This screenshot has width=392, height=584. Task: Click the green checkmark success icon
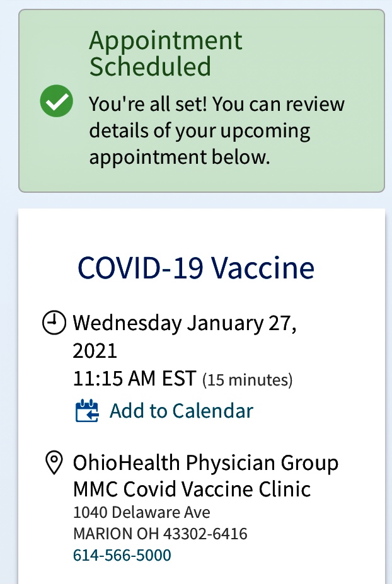[57, 101]
